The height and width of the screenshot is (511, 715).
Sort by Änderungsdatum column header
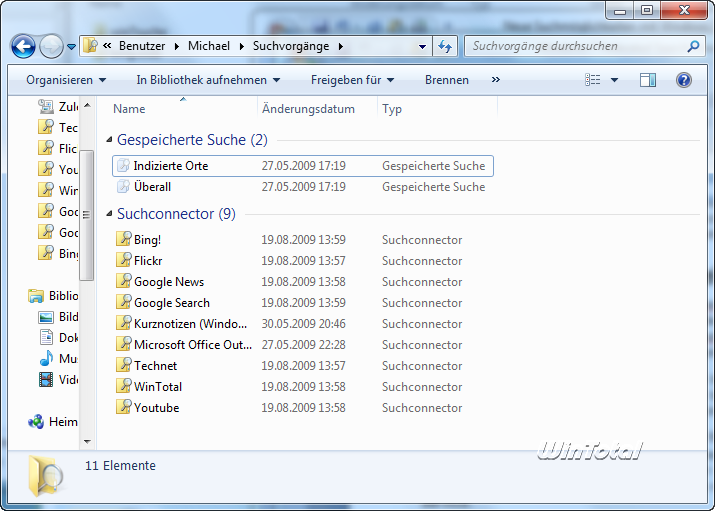click(308, 109)
